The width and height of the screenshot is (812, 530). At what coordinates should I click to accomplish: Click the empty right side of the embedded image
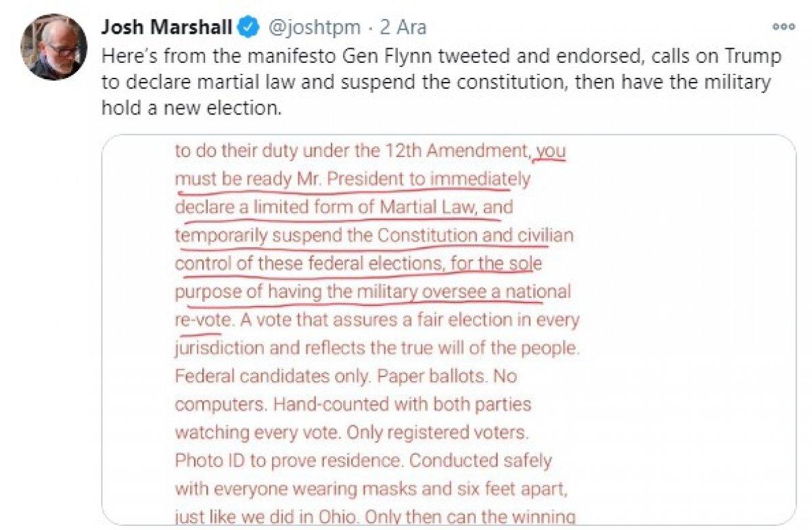[683, 325]
